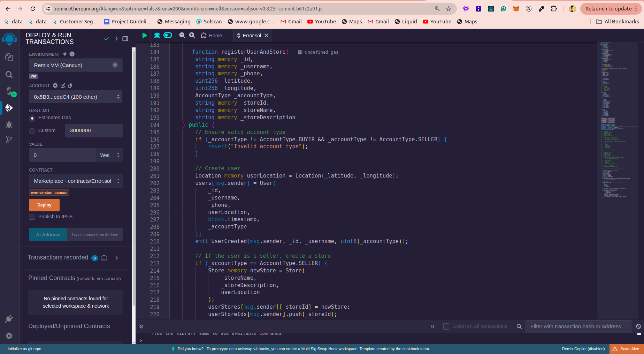Switch to the Home editor tab
The height and width of the screenshot is (354, 644).
(x=212, y=36)
